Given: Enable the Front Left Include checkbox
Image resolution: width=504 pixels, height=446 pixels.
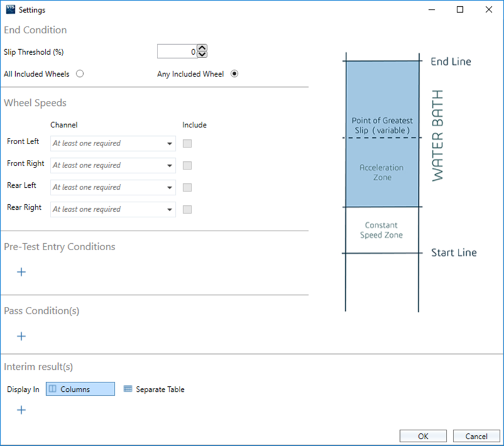Looking at the screenshot, I should point(187,144).
